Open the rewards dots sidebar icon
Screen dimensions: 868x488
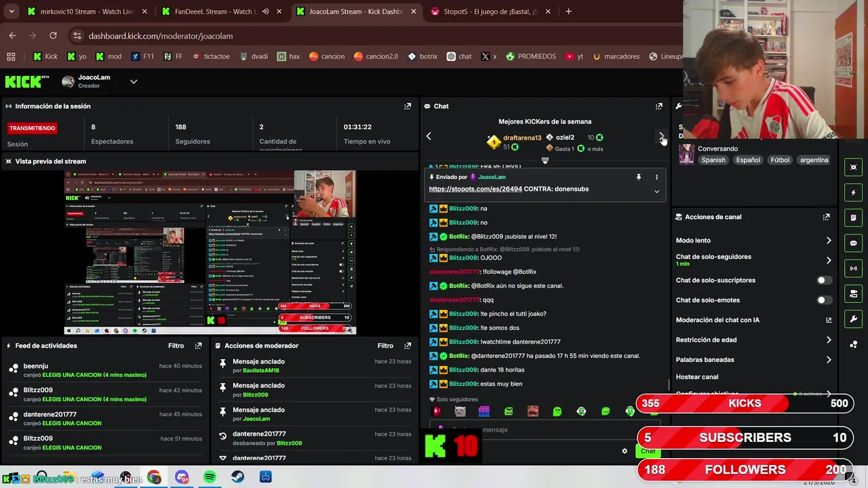[853, 344]
